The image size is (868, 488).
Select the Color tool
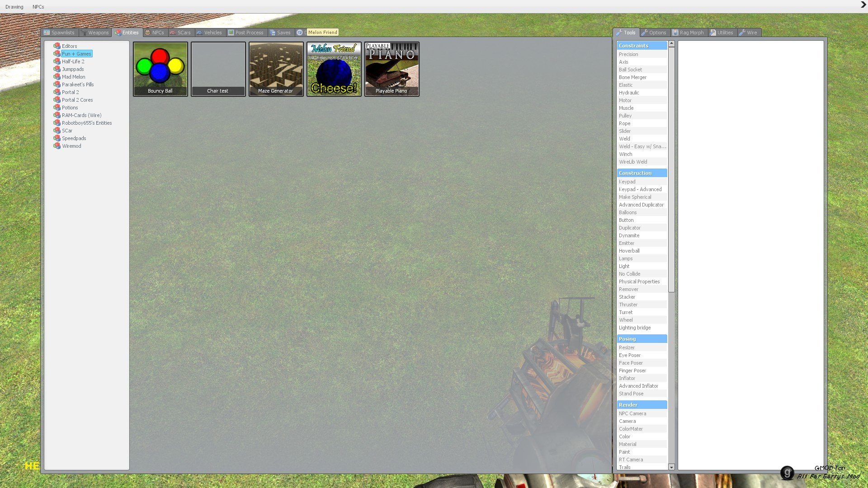[642, 436]
